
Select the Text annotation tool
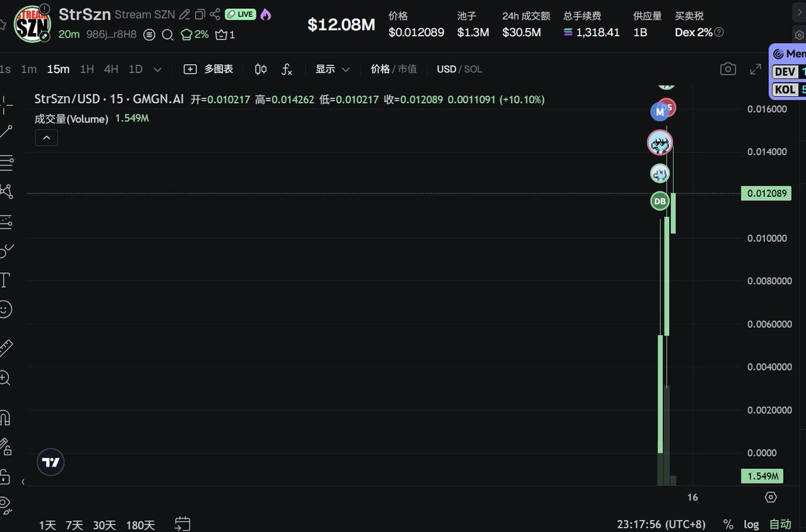click(5, 280)
